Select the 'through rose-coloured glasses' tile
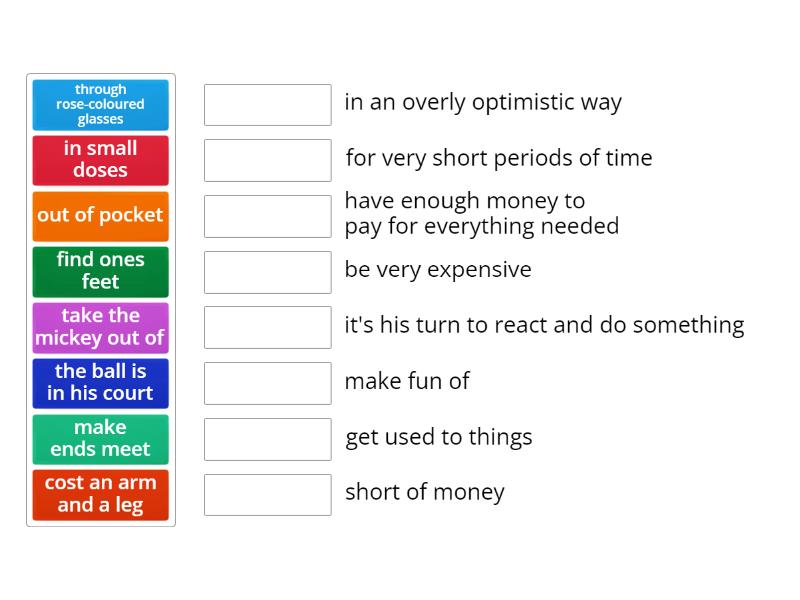 [100, 105]
